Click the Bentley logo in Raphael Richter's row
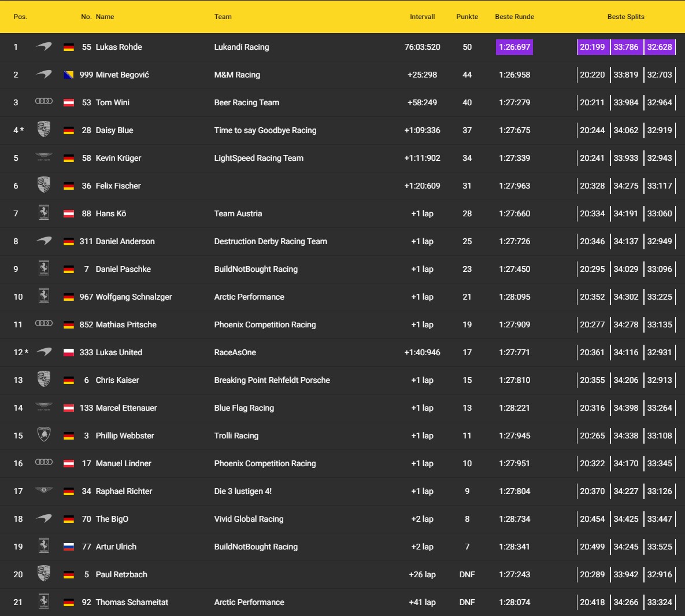685x616 pixels. [44, 490]
